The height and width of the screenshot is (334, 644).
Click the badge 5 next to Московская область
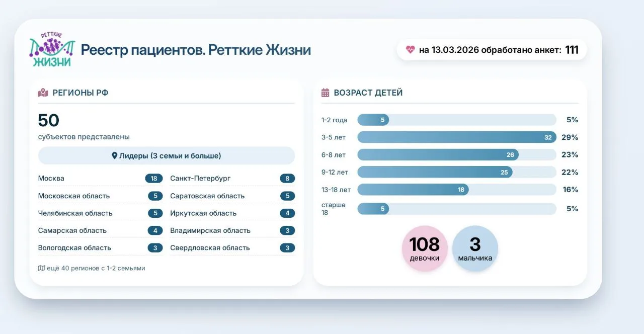155,196
